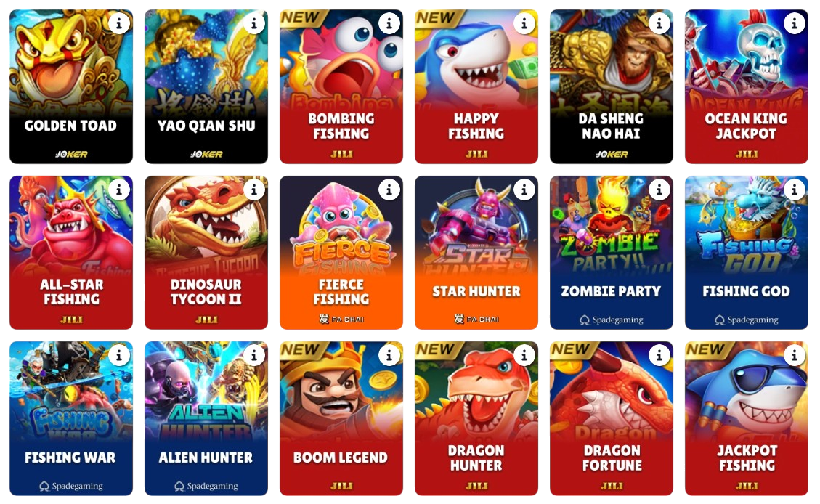Screen dimensions: 820x504
Task: Click info icon on Yao Qian Shu
Action: point(254,23)
